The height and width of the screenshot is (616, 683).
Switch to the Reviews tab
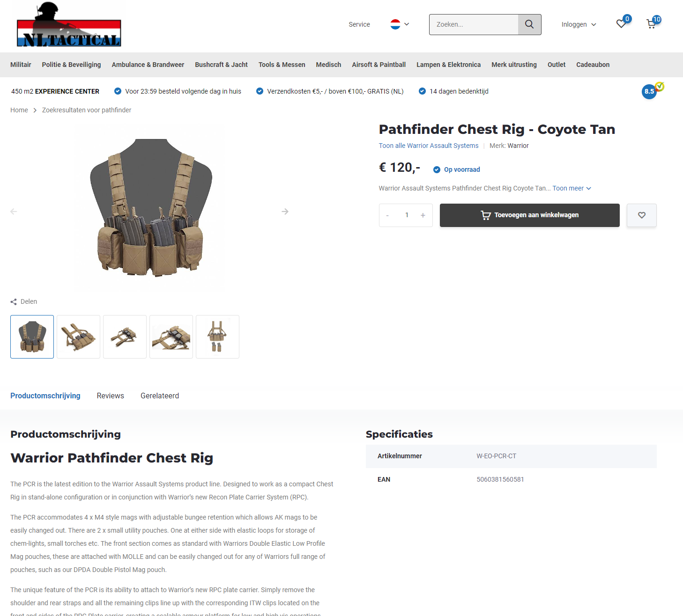click(x=111, y=396)
